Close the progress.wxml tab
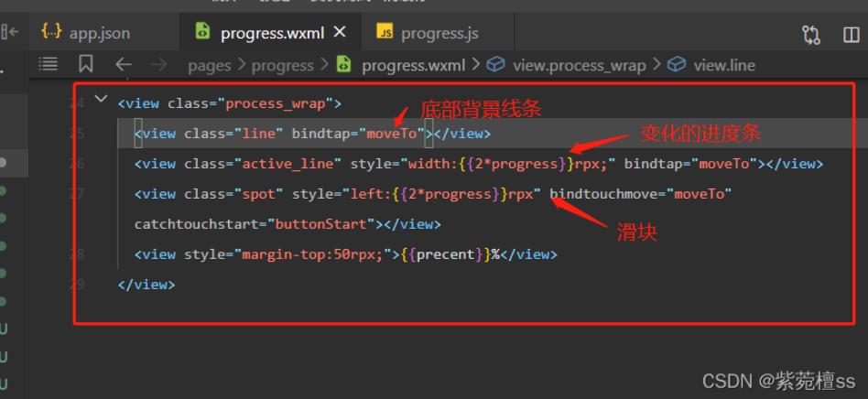The height and width of the screenshot is (399, 868). (x=340, y=32)
